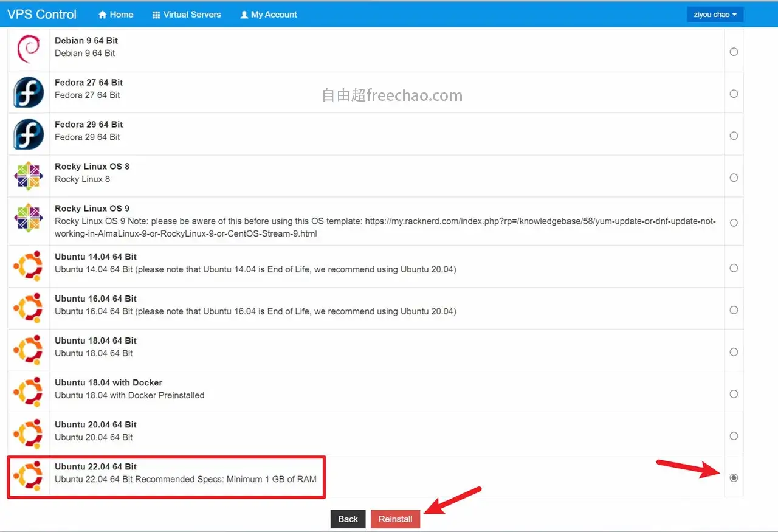Click the Rocky Linux OS 8 logo
This screenshot has height=532, width=778.
click(29, 176)
